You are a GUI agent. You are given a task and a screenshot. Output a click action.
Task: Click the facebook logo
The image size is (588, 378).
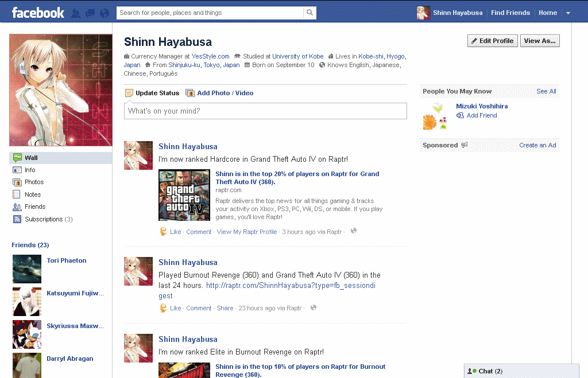coord(38,13)
